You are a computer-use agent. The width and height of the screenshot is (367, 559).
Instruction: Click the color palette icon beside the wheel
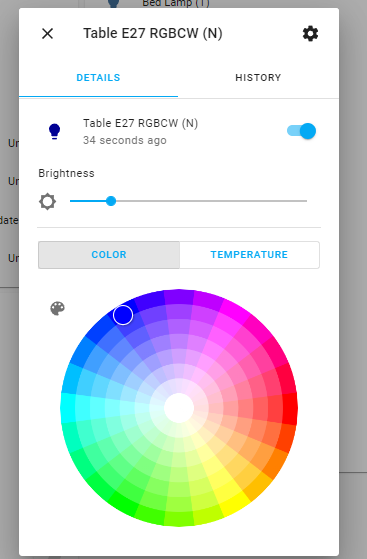coord(57,308)
